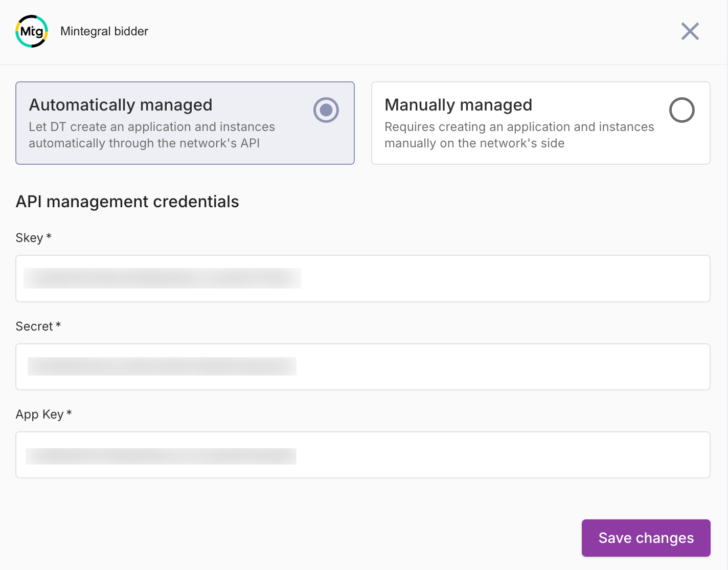Image resolution: width=728 pixels, height=570 pixels.
Task: Select the Automatically managed radio button
Action: (x=326, y=110)
